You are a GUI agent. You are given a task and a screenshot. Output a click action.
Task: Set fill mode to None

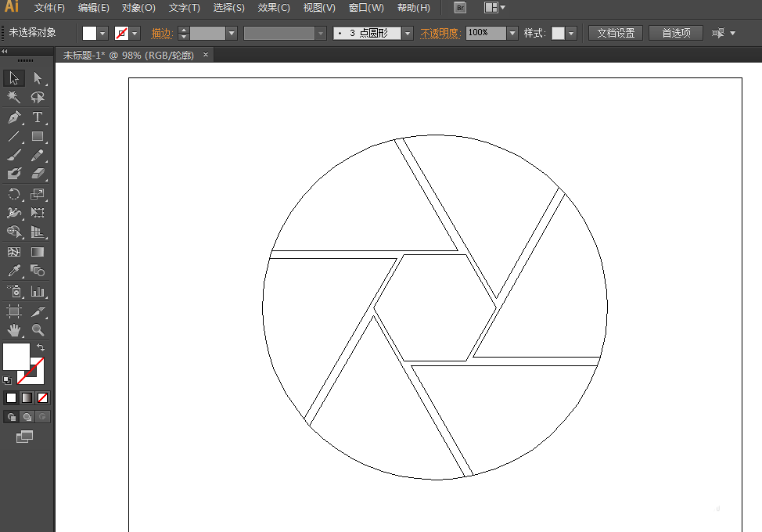[x=42, y=398]
